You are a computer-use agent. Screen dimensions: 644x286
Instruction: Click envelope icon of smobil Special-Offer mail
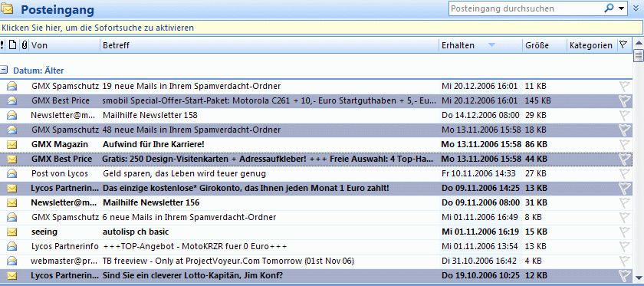pyautogui.click(x=12, y=100)
